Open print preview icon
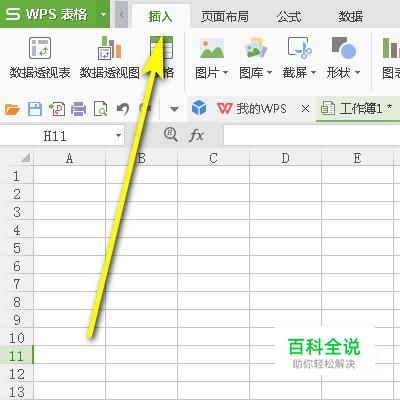400x400 pixels. pyautogui.click(x=101, y=109)
